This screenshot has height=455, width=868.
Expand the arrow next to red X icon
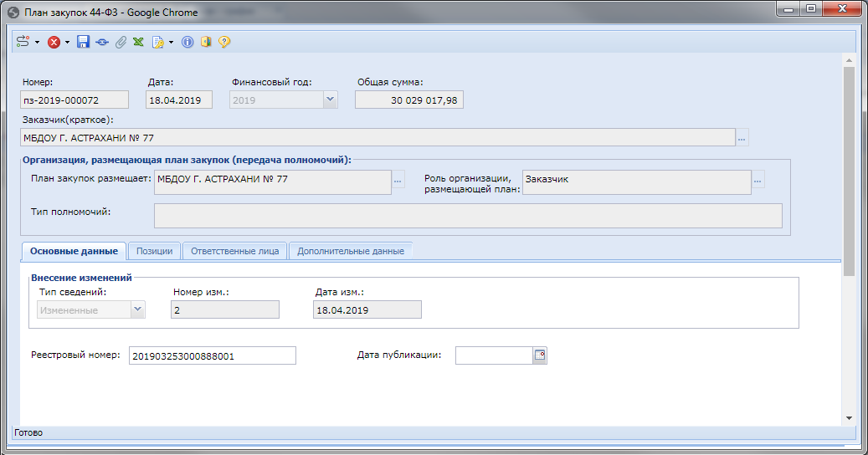tap(68, 42)
